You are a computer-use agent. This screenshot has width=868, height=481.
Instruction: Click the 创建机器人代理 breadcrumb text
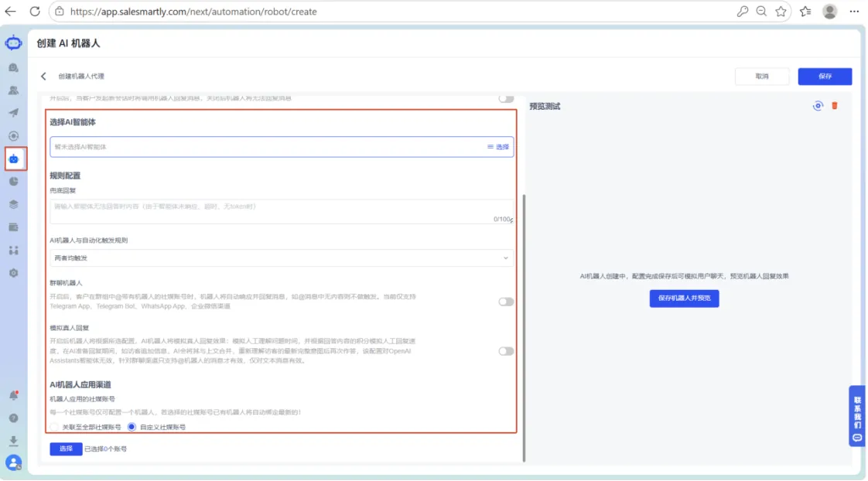[80, 77]
